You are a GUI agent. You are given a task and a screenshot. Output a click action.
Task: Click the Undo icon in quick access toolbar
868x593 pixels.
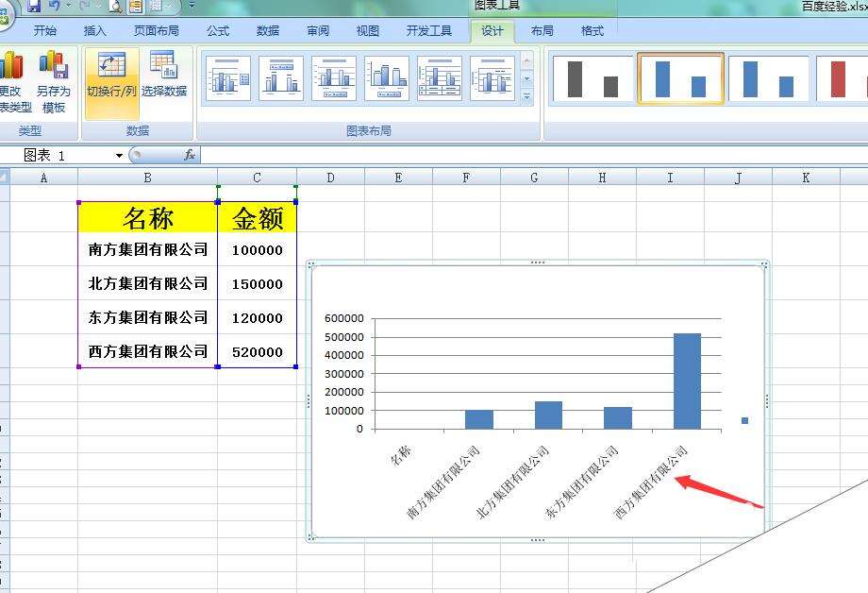tap(55, 6)
